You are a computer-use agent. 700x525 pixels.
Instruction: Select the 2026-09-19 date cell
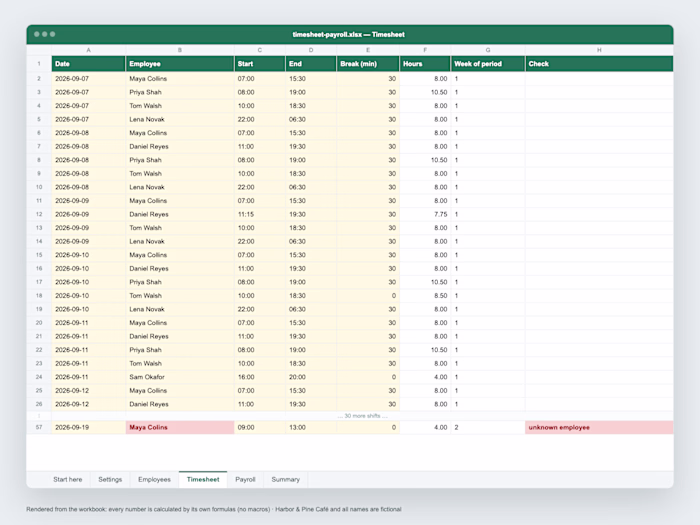click(x=88, y=427)
